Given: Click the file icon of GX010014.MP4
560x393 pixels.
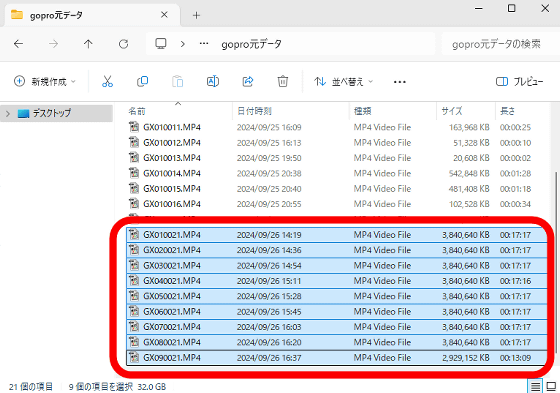Looking at the screenshot, I should point(134,173).
